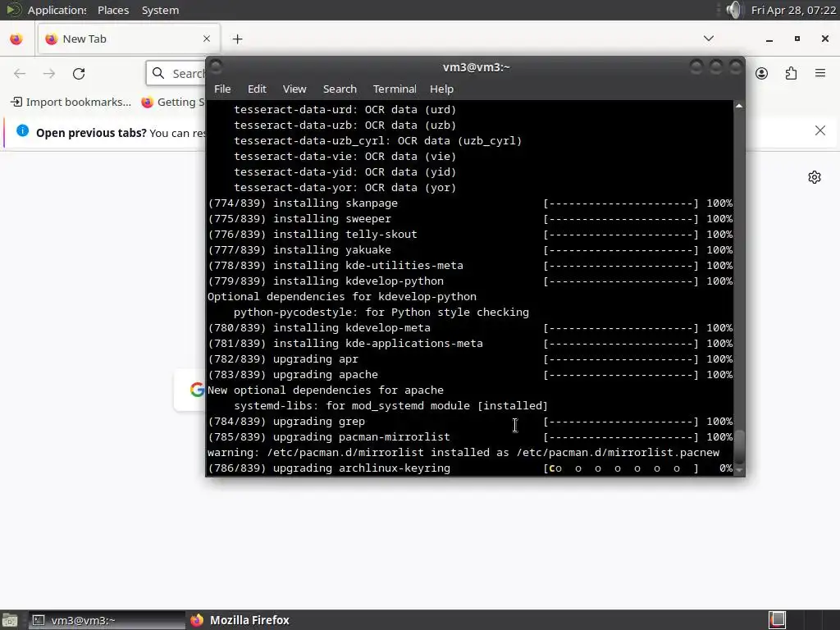Open the terminal Edit menu

tap(257, 89)
